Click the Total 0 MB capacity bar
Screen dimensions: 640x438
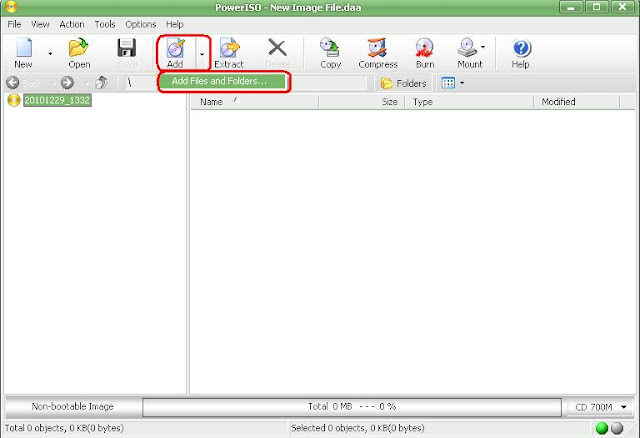coord(352,407)
